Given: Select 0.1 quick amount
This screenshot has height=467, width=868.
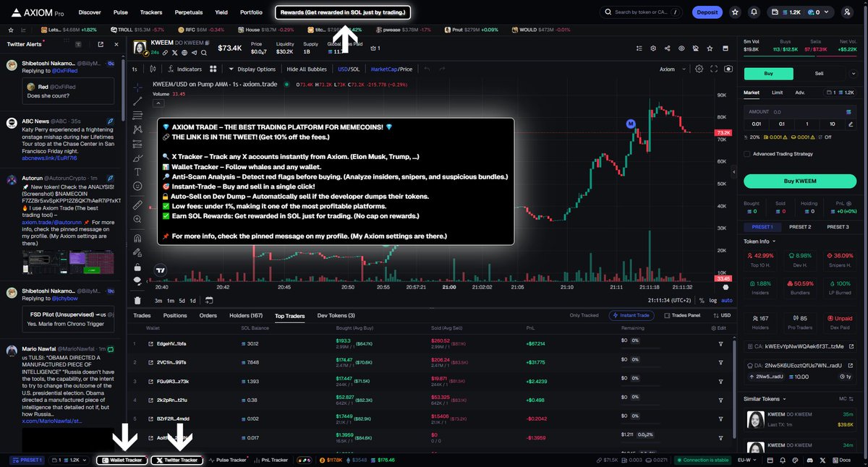Looking at the screenshot, I should coord(782,124).
